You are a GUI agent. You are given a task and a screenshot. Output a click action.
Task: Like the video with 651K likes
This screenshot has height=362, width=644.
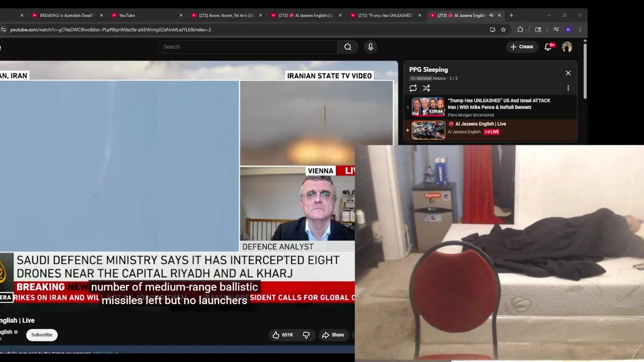(x=282, y=335)
